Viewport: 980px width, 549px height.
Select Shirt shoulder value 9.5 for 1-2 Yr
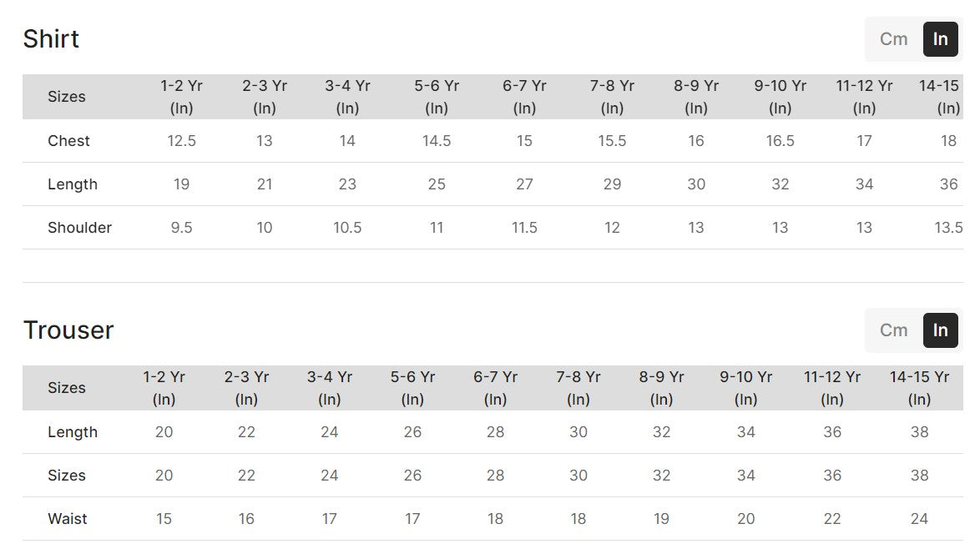181,228
